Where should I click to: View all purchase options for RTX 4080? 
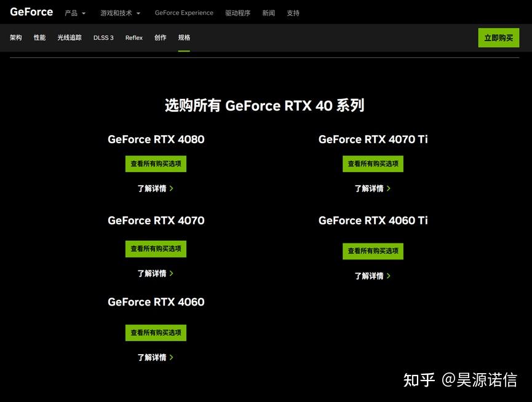156,164
